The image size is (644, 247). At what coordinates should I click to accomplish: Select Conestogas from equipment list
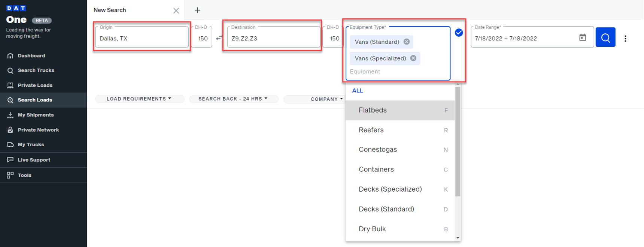pyautogui.click(x=400, y=150)
